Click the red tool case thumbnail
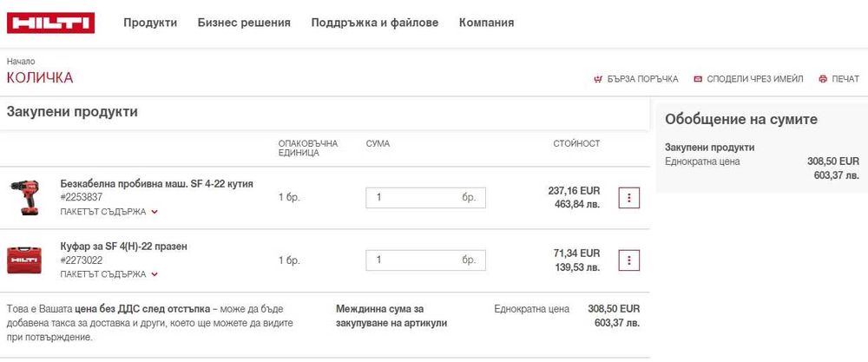Screen dimensions: 868x362 coord(24,260)
